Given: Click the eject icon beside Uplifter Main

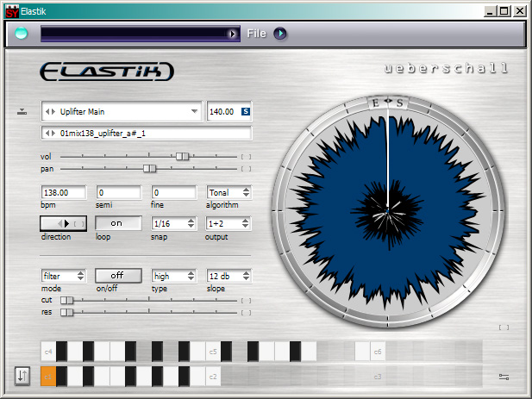Looking at the screenshot, I should point(22,111).
